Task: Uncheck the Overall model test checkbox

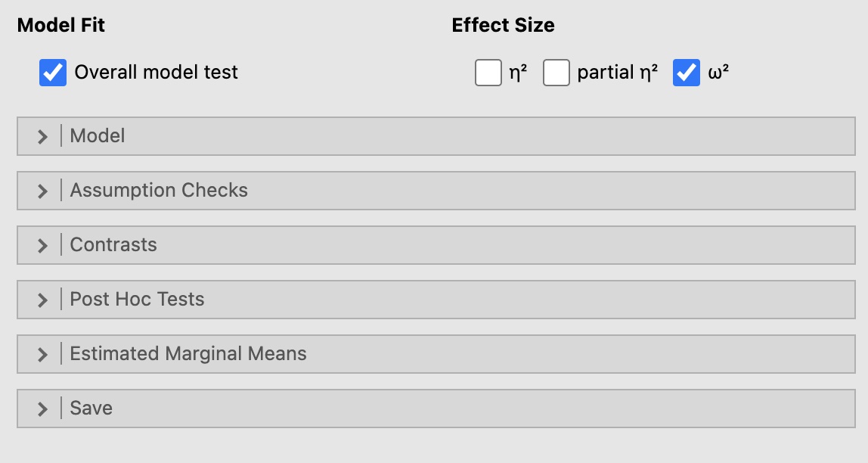Action: 53,73
